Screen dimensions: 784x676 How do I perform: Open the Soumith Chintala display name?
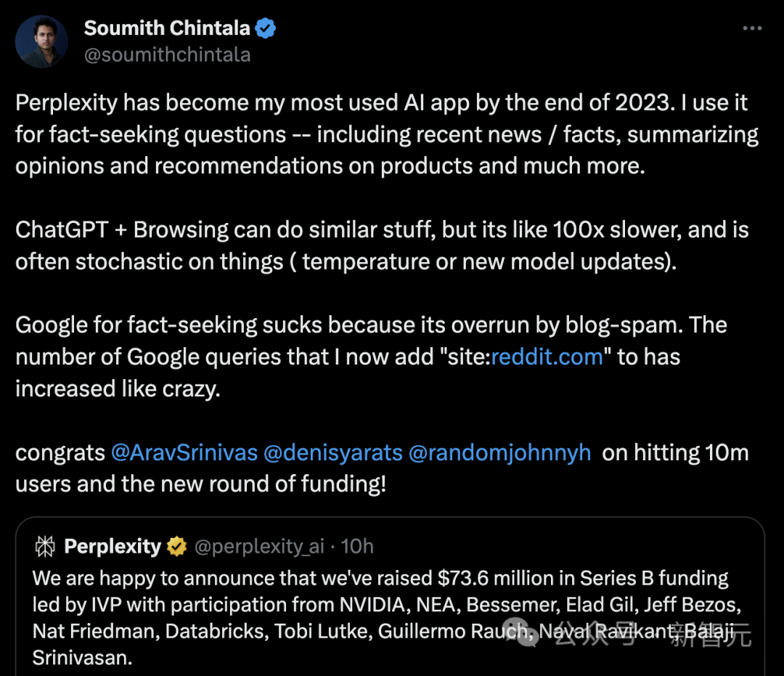coord(166,28)
